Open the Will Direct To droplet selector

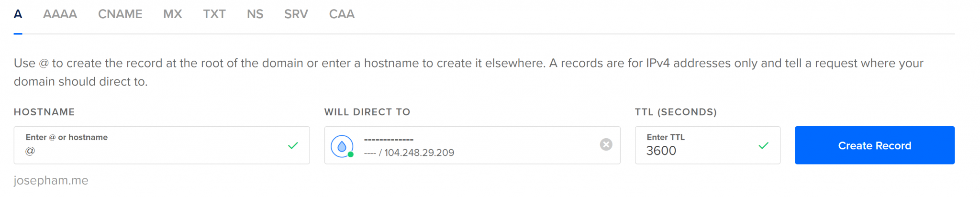click(x=472, y=145)
